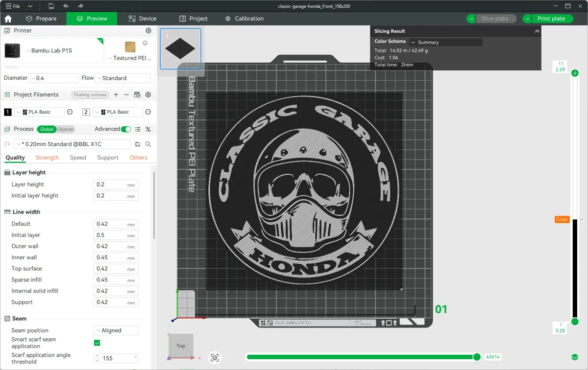Open Project Filaments settings gear
The width and height of the screenshot is (588, 370).
(x=148, y=95)
